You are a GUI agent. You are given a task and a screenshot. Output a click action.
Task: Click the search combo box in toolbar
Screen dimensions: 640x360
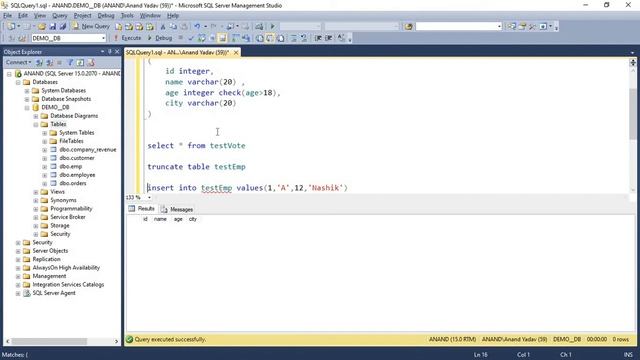coord(459,27)
